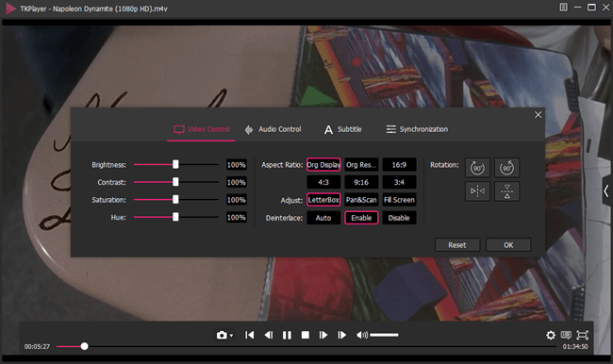Screen dimensions: 613x364
Task: Open the title bar menu icon
Action: 563,8
